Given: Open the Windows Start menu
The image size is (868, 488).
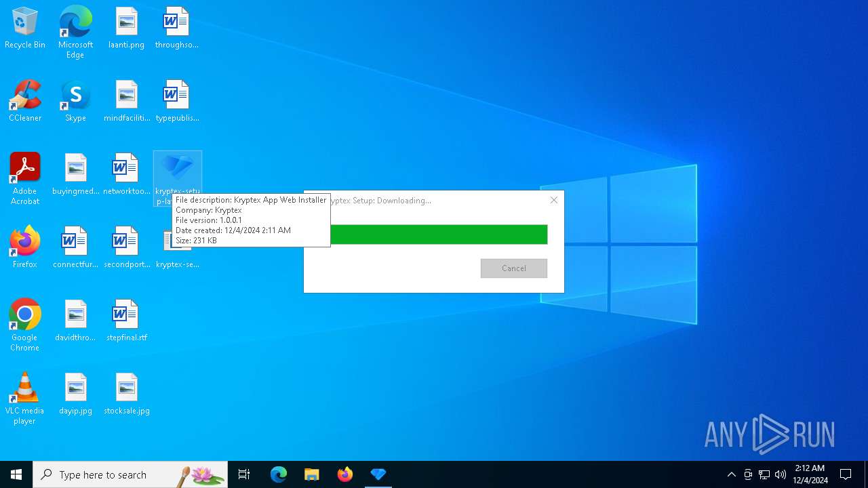Looking at the screenshot, I should [x=16, y=474].
